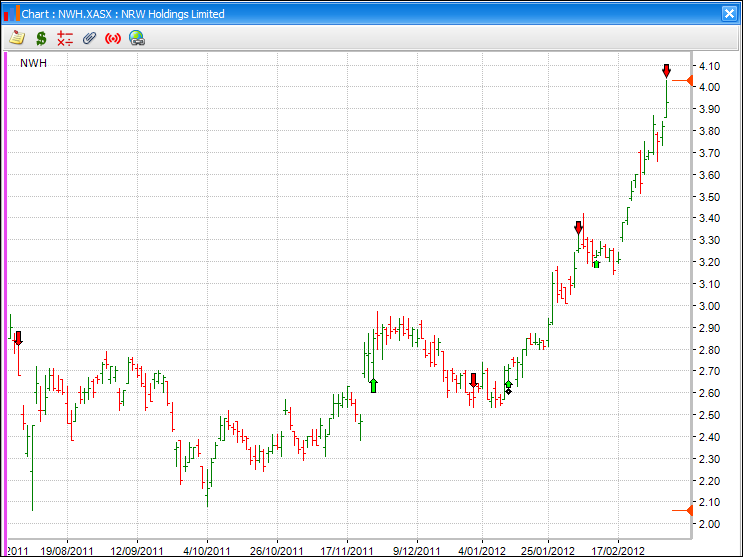The height and width of the screenshot is (557, 743).
Task: Click the 2.20 price axis label
Action: coord(709,481)
